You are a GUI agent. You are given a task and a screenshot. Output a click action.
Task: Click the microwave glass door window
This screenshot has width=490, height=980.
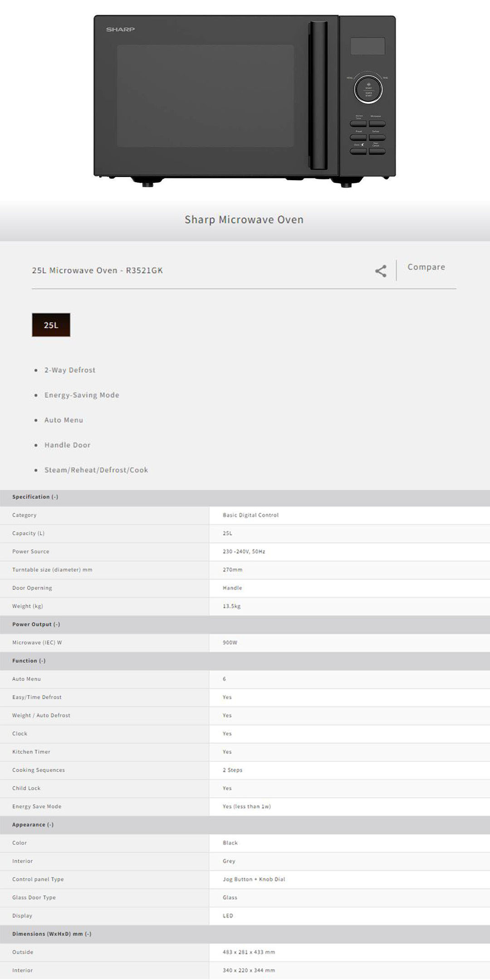coord(205,95)
